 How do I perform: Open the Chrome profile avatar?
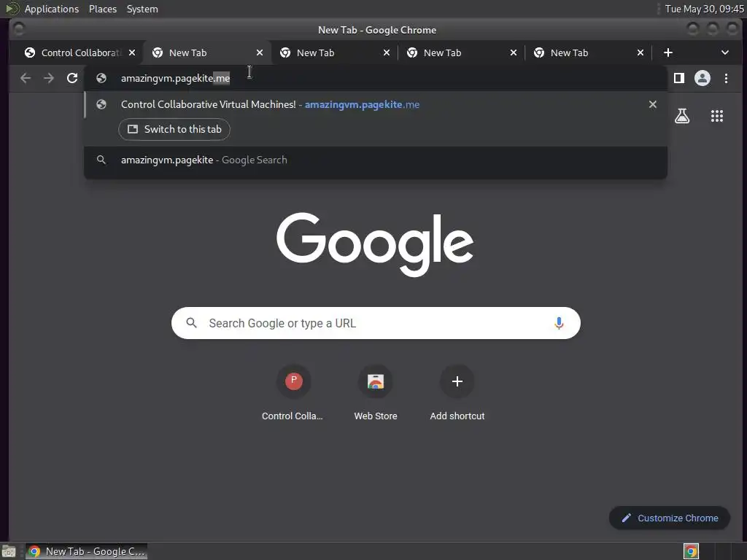point(703,78)
